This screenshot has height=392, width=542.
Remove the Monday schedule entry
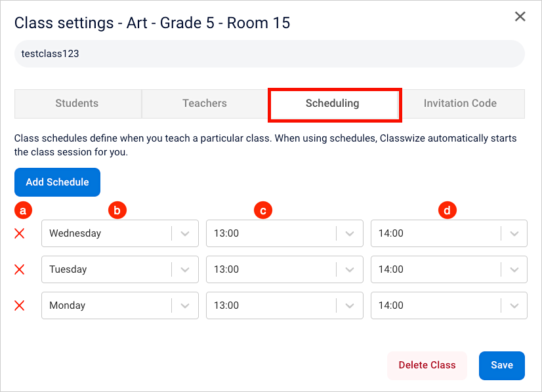click(20, 305)
